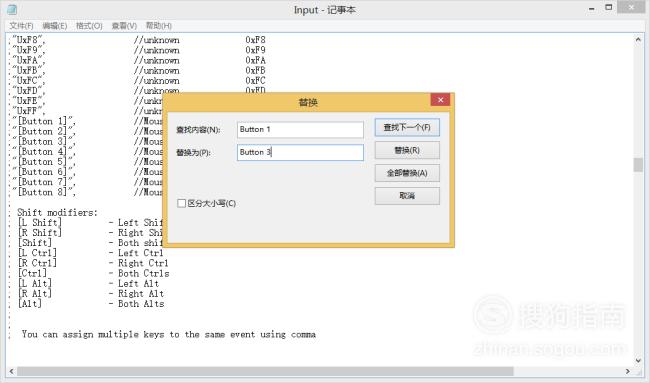
Task: Focus the replace field containing Button 3
Action: point(300,152)
